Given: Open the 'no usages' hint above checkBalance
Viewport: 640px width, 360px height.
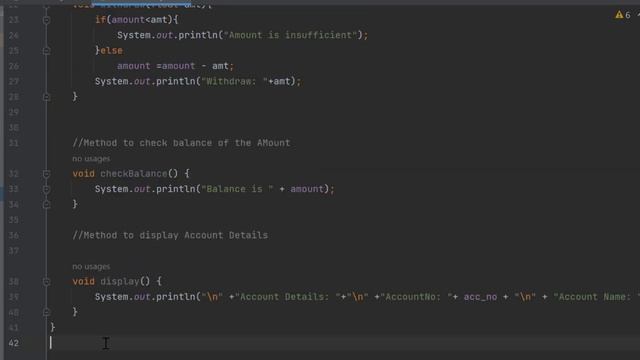Looking at the screenshot, I should [x=91, y=159].
